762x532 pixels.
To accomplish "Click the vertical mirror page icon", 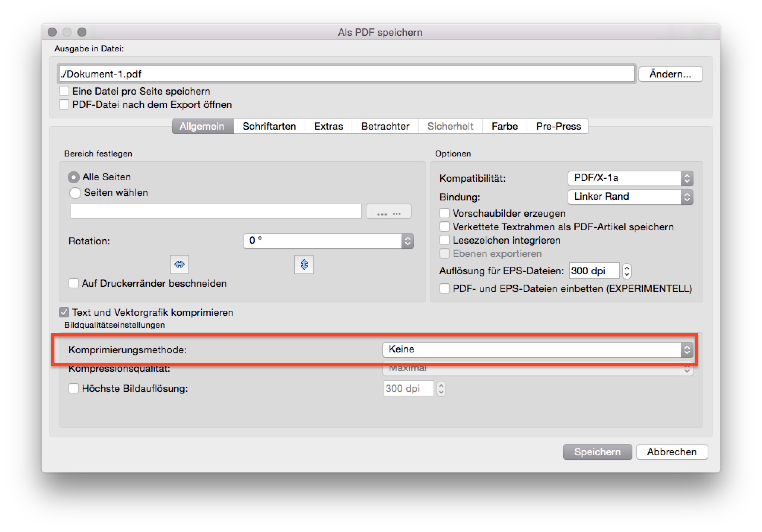I will pos(304,264).
